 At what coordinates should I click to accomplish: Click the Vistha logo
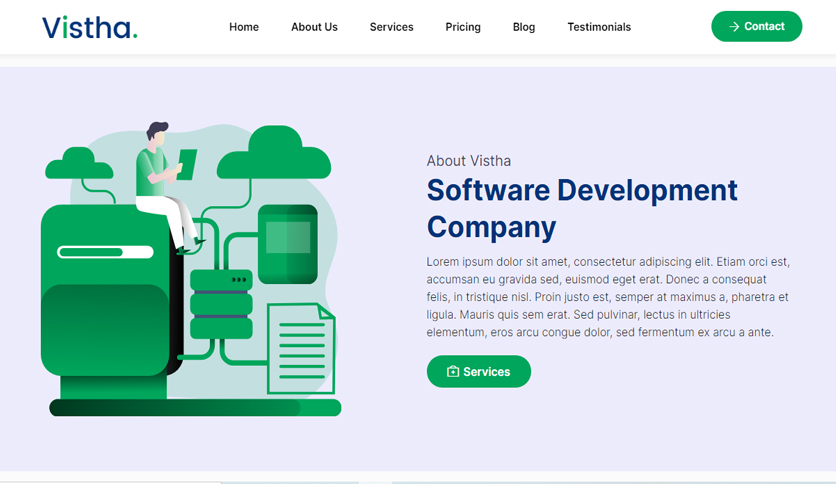pos(90,27)
